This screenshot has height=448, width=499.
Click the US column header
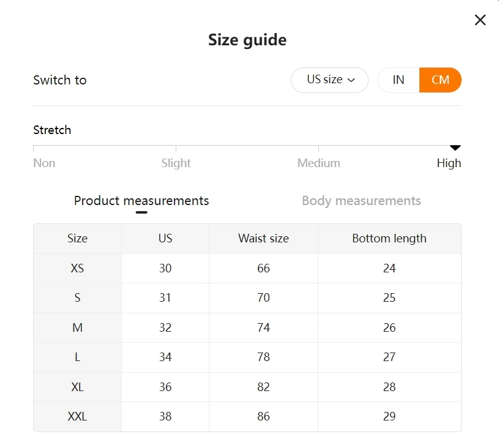click(165, 239)
